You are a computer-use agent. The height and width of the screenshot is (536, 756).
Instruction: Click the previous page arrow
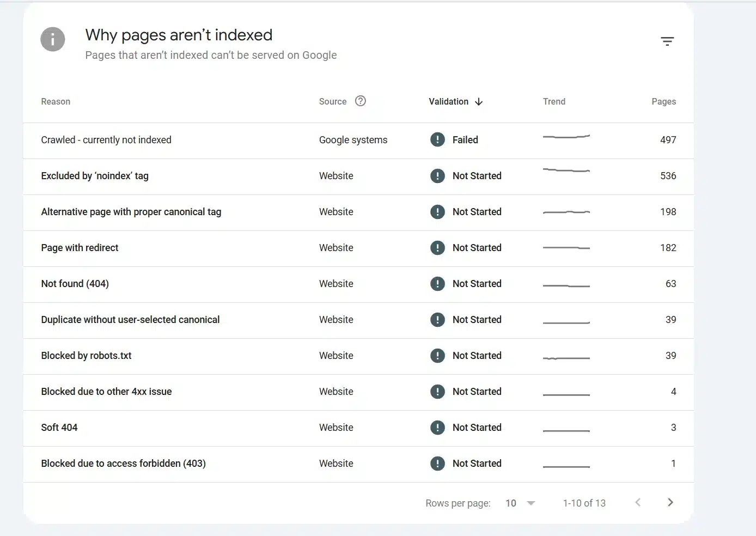click(637, 502)
